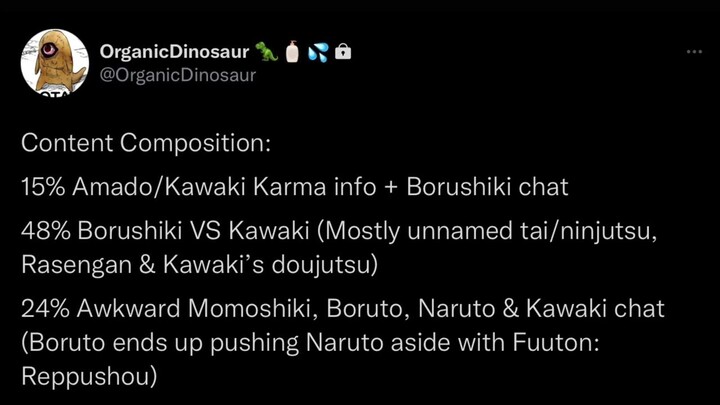This screenshot has width=720, height=405.
Task: Select the "15%" percentage text
Action: point(43,187)
